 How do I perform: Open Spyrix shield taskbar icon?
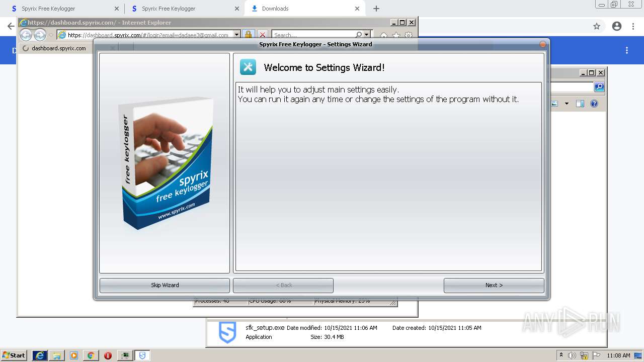coord(142,355)
